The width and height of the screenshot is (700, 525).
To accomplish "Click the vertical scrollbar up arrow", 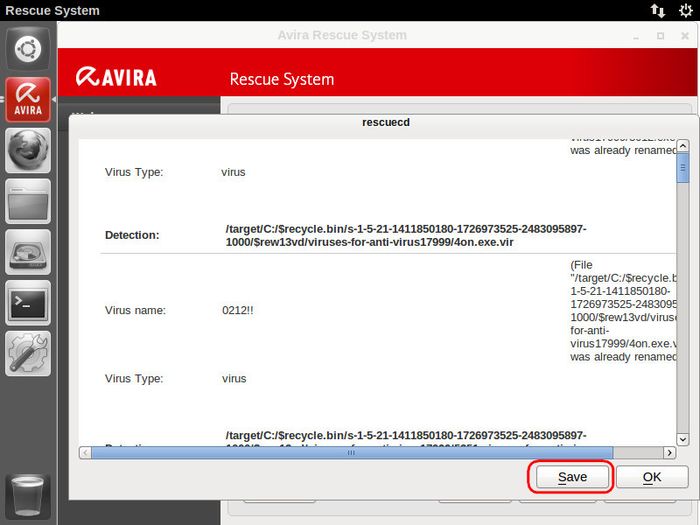I will [x=682, y=146].
